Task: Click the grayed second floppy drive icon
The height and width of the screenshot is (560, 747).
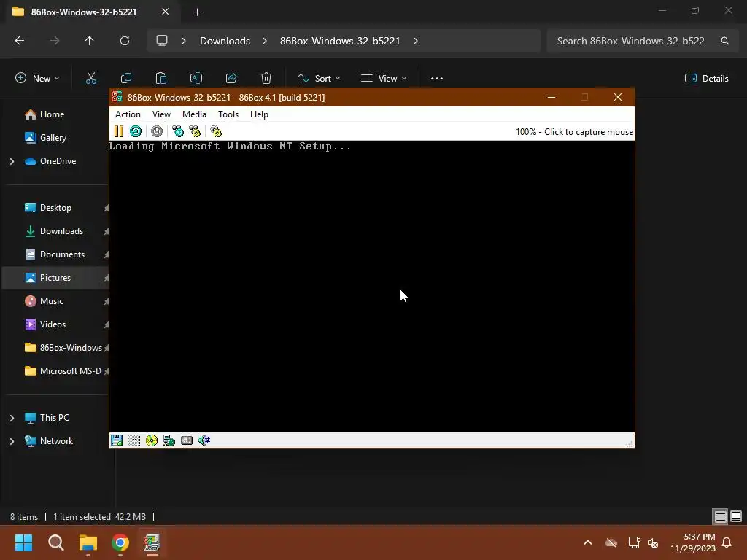Action: [x=134, y=440]
